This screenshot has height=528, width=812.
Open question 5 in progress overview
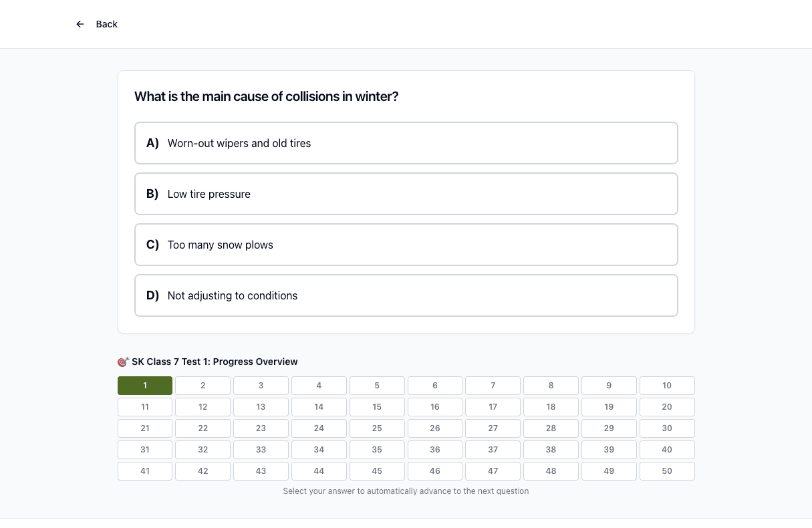click(x=377, y=386)
